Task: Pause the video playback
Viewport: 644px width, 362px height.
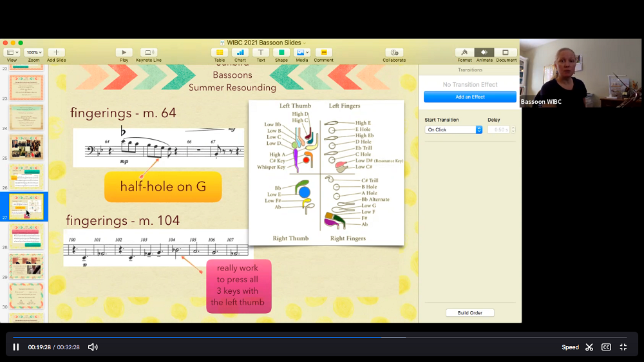Action: 16,347
